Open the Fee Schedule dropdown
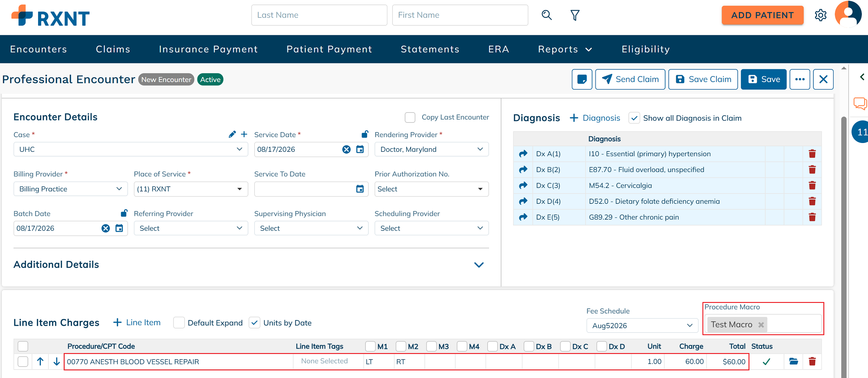This screenshot has height=378, width=868. 642,326
